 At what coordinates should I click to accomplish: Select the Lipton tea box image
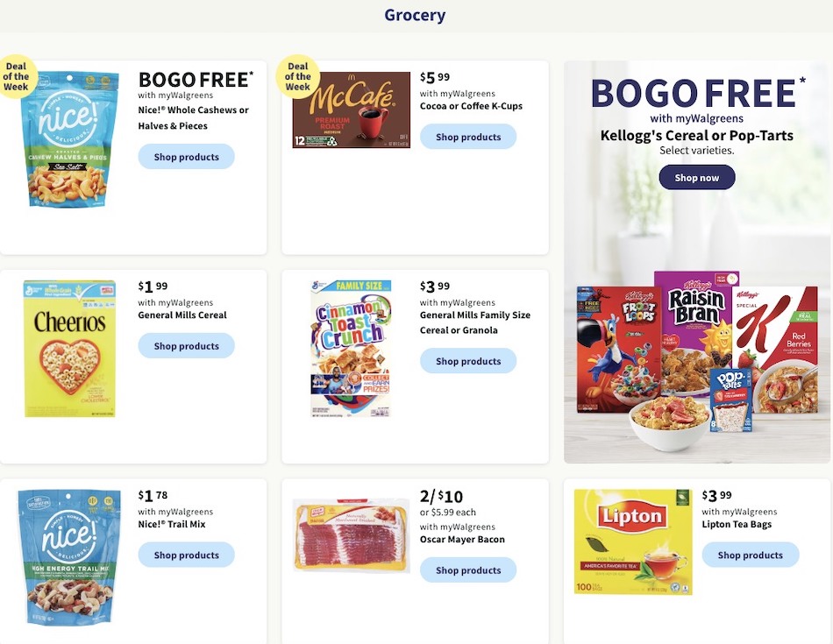(x=633, y=542)
